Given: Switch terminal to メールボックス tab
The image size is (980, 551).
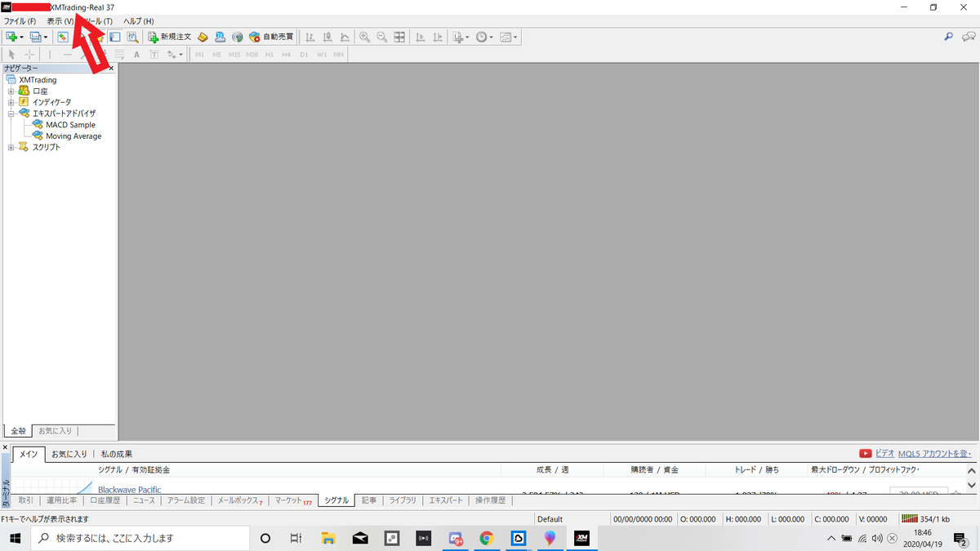Looking at the screenshot, I should point(240,500).
